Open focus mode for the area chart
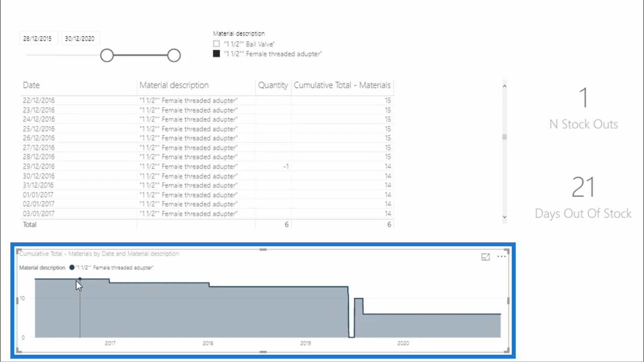 [485, 257]
